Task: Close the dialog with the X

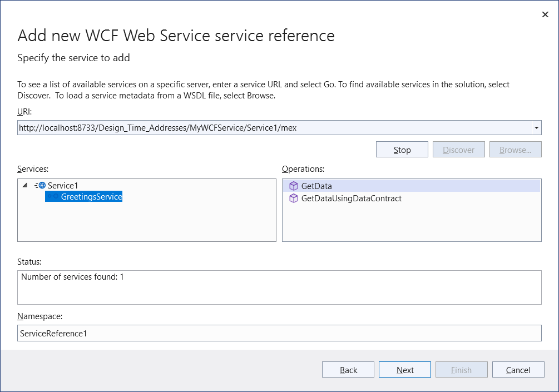Action: coord(545,14)
